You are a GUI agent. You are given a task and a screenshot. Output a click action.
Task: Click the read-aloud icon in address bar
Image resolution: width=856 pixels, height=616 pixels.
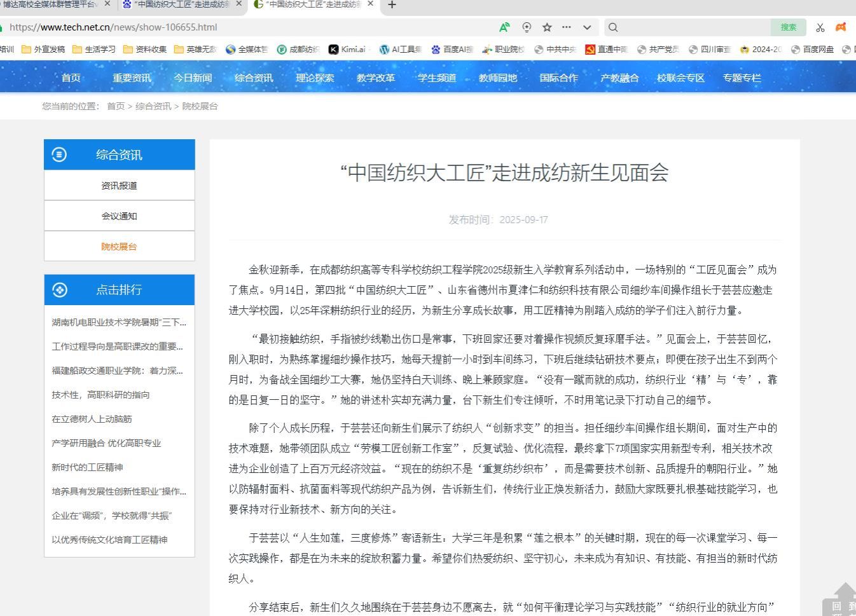click(x=504, y=27)
